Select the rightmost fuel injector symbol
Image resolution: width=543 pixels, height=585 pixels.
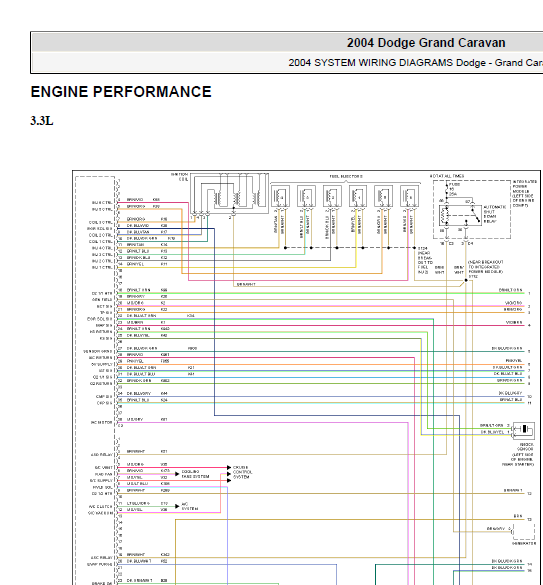click(409, 196)
